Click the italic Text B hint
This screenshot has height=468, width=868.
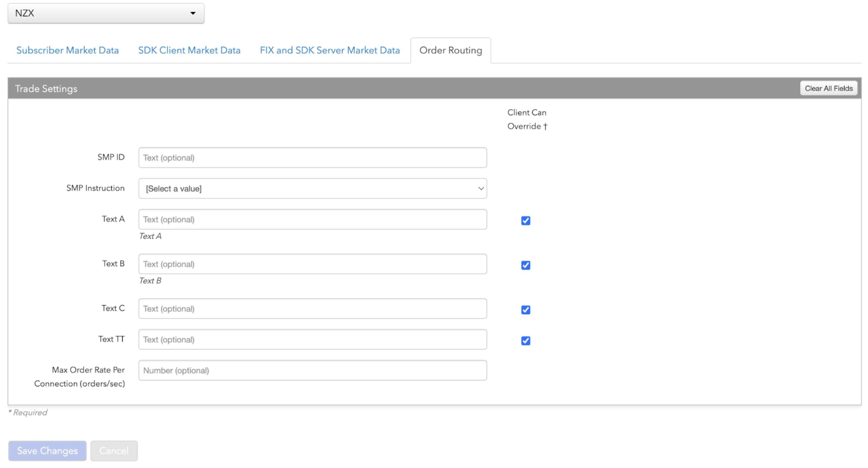(150, 280)
